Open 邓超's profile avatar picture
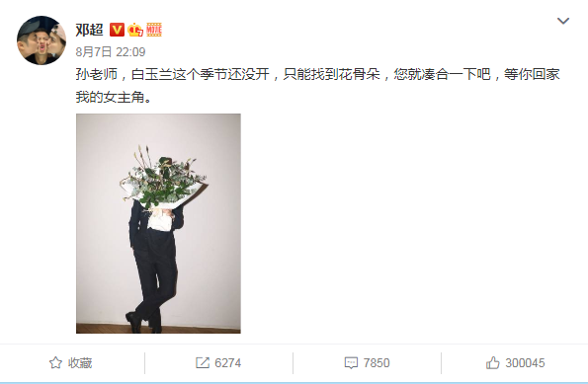This screenshot has width=588, height=384. tap(42, 40)
